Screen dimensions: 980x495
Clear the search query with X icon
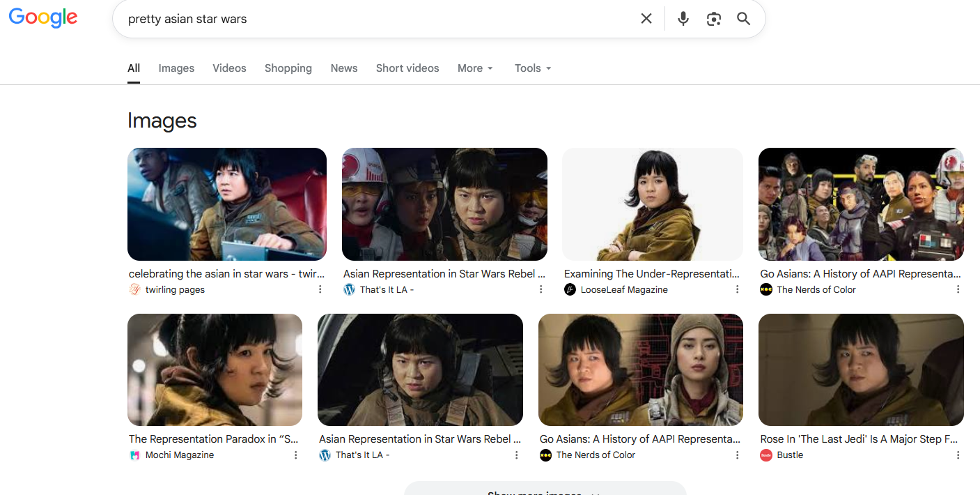[646, 19]
